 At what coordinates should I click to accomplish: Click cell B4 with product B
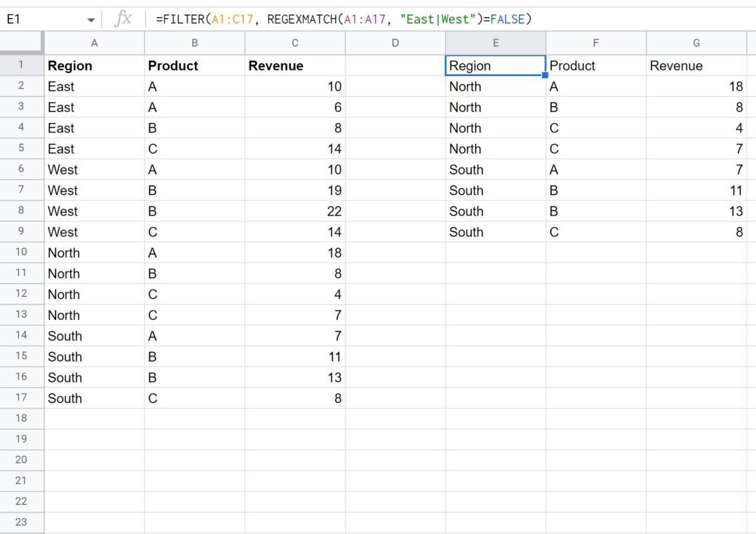(x=195, y=128)
